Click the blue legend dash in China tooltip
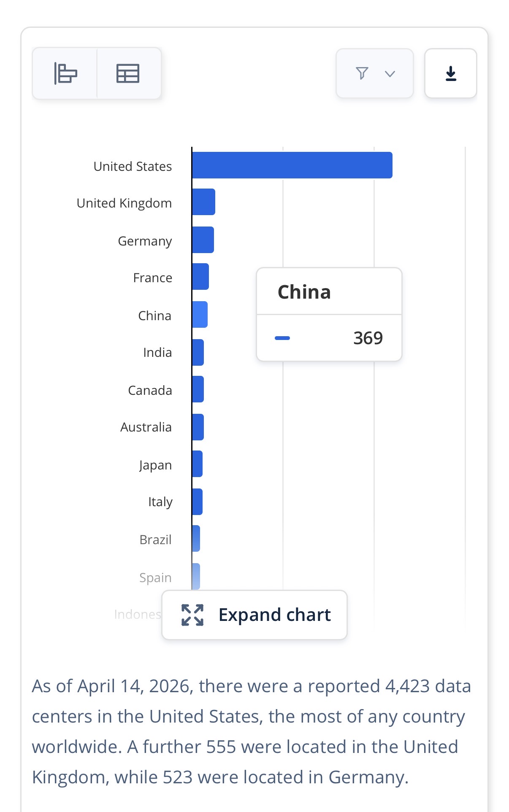The height and width of the screenshot is (812, 509). coord(282,338)
